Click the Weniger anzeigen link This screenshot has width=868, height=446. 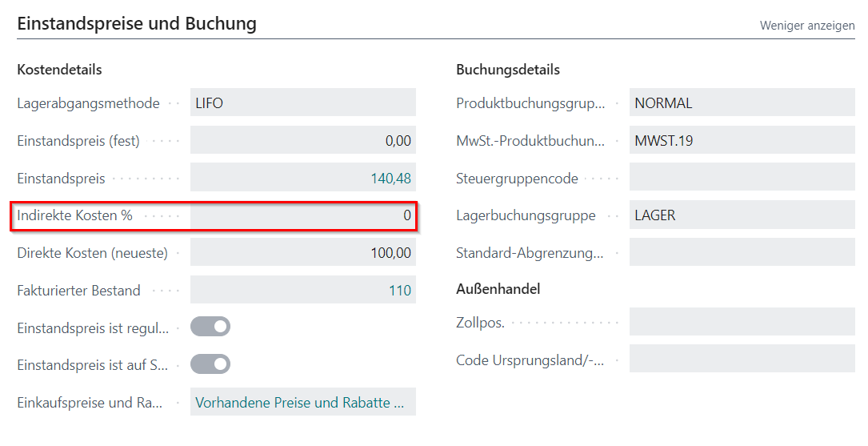pos(806,26)
